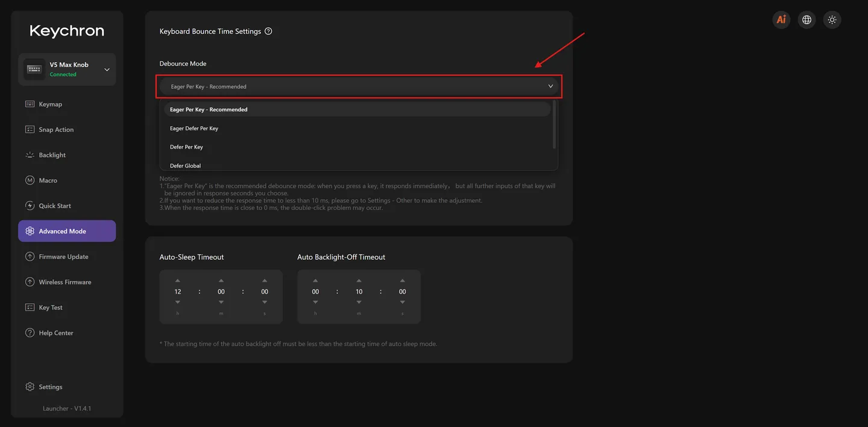Image resolution: width=868 pixels, height=427 pixels.
Task: Decrease Backlight-Off minutes with down arrow
Action: (x=359, y=302)
